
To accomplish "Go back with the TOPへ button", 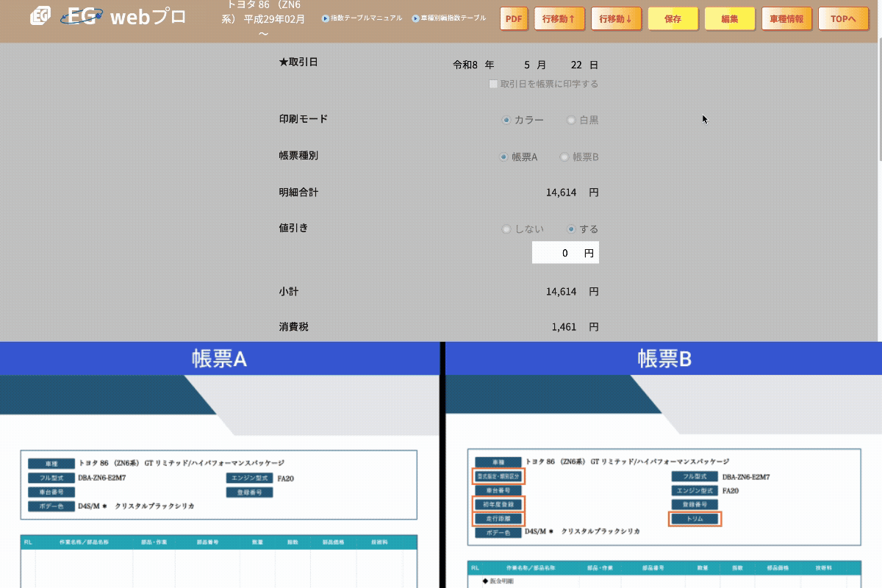I will [843, 18].
